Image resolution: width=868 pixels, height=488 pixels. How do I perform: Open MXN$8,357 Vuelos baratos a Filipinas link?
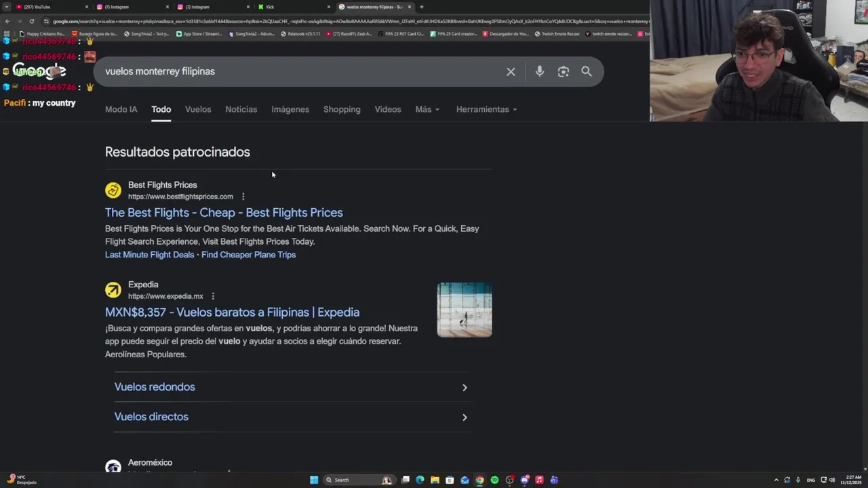[x=232, y=312]
